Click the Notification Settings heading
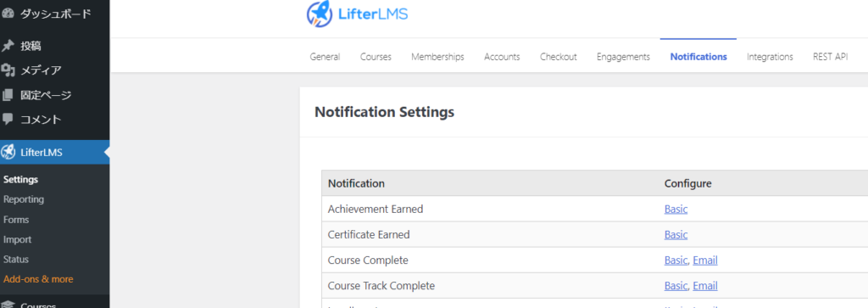 click(384, 113)
